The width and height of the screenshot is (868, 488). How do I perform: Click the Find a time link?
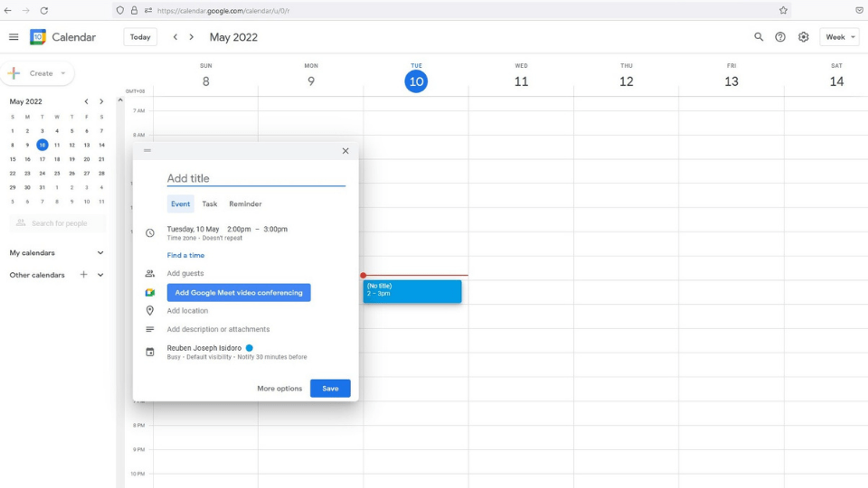(x=186, y=255)
